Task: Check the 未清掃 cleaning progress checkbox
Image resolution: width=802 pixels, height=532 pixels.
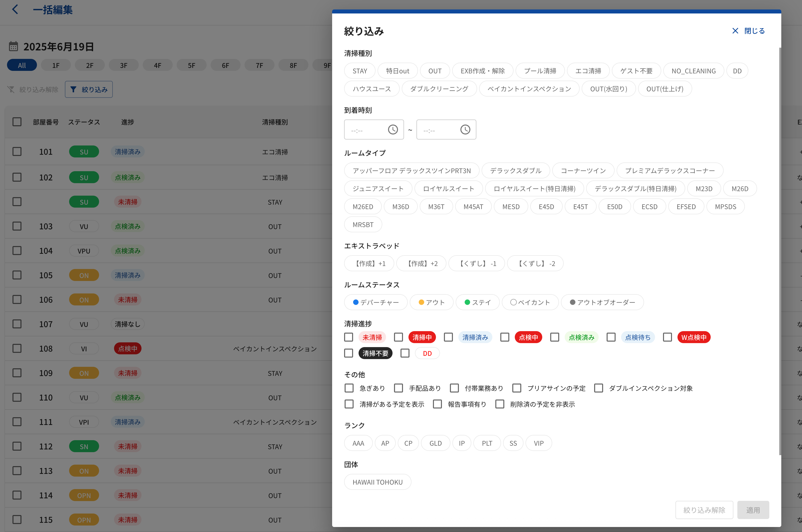Action: [348, 337]
